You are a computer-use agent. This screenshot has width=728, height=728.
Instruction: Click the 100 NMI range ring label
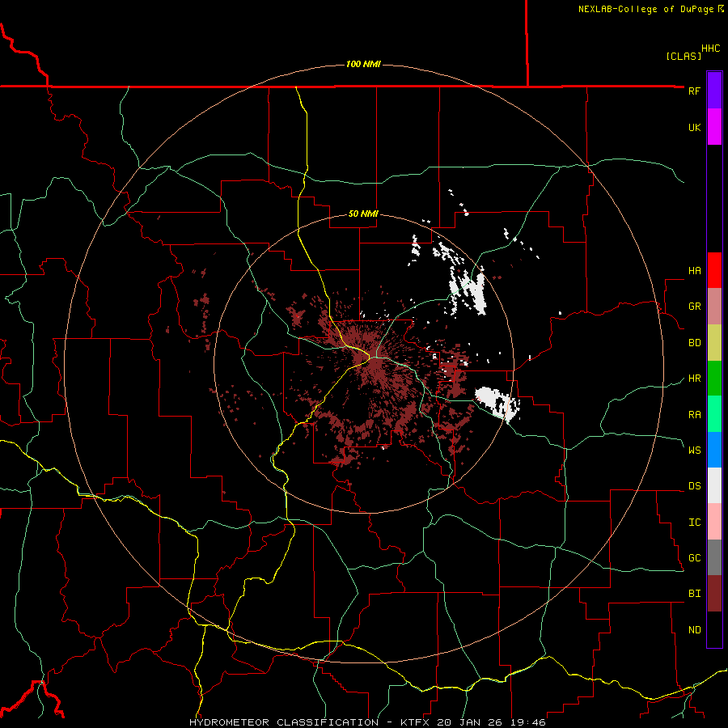(363, 64)
